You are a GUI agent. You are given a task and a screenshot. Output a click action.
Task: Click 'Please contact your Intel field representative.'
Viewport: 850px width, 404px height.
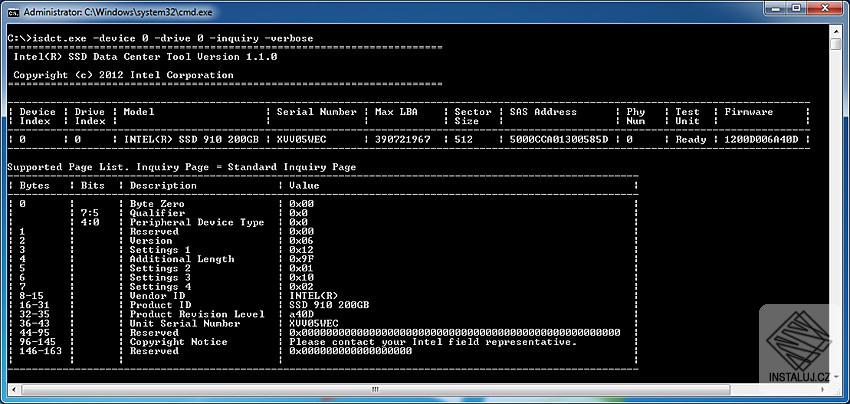pos(433,342)
